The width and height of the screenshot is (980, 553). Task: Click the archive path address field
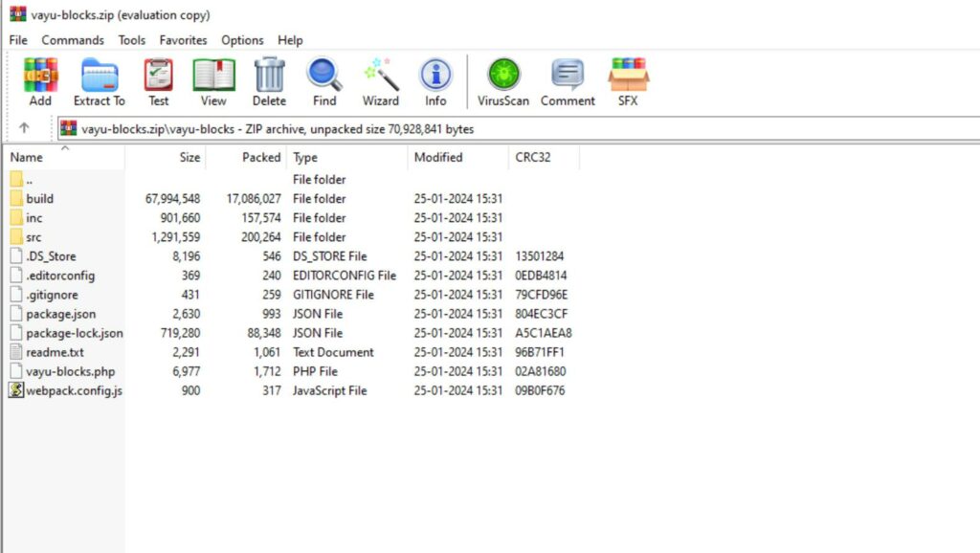(519, 129)
